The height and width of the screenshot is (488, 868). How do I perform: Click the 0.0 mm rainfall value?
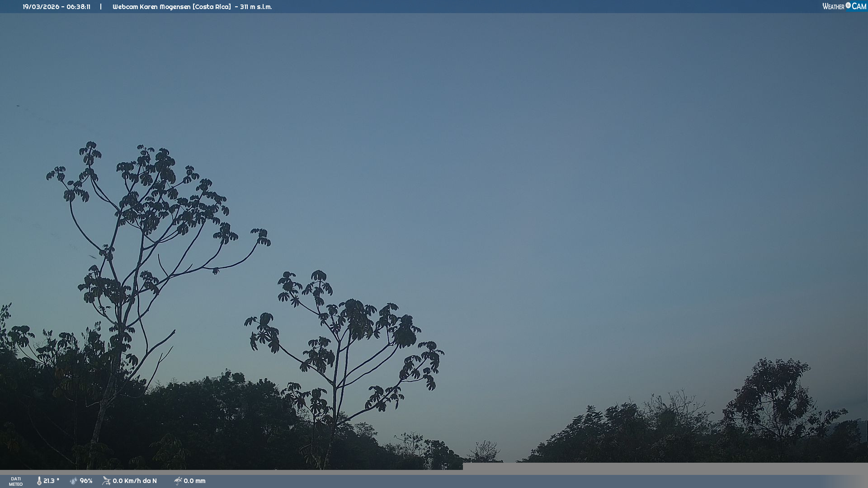click(x=194, y=481)
